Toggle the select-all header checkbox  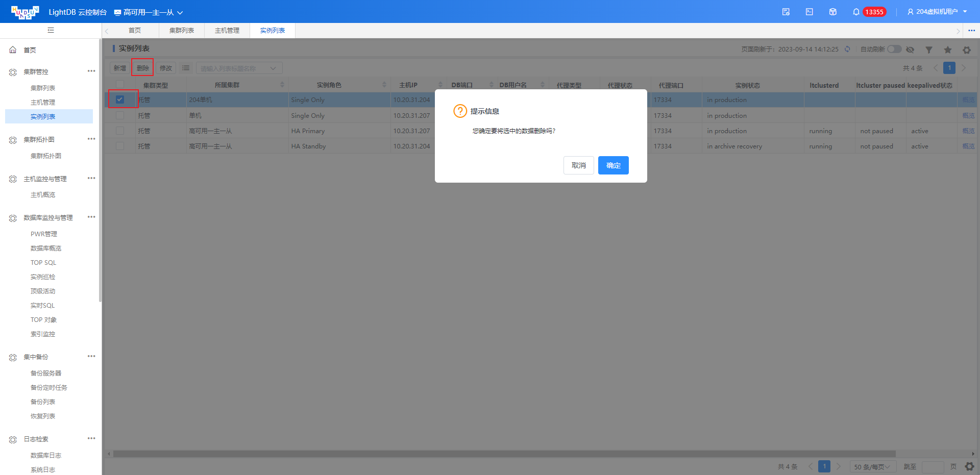[x=120, y=84]
